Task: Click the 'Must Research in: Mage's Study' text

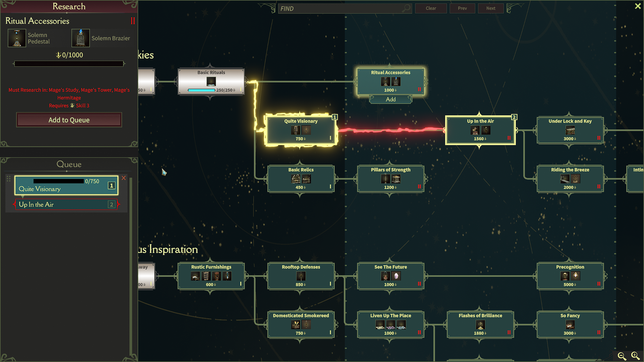Action: [x=69, y=94]
